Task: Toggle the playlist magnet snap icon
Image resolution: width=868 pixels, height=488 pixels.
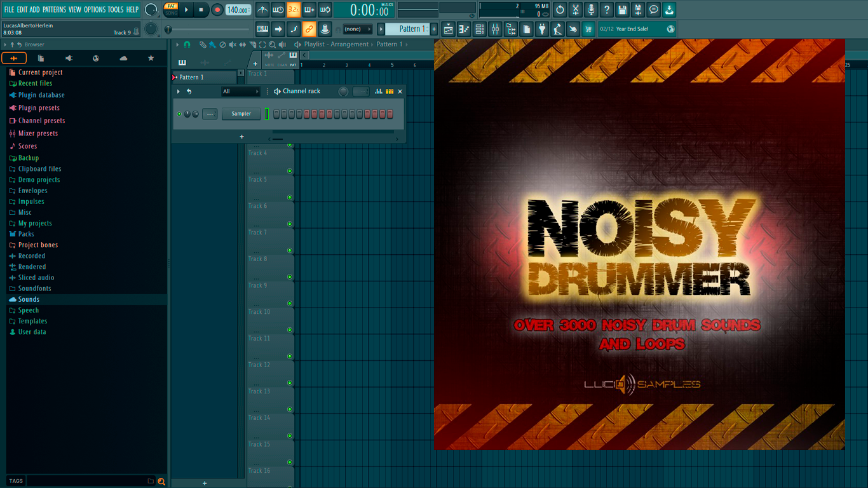Action: tap(187, 44)
